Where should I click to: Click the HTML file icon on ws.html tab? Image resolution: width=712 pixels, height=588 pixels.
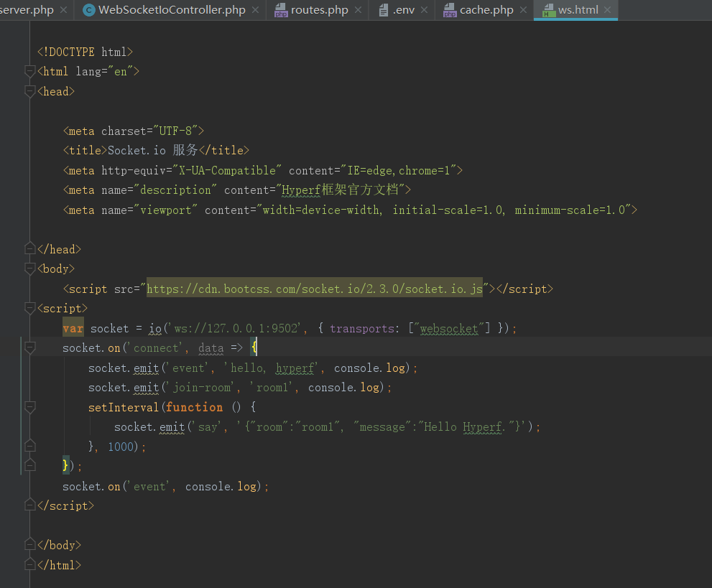(x=549, y=10)
